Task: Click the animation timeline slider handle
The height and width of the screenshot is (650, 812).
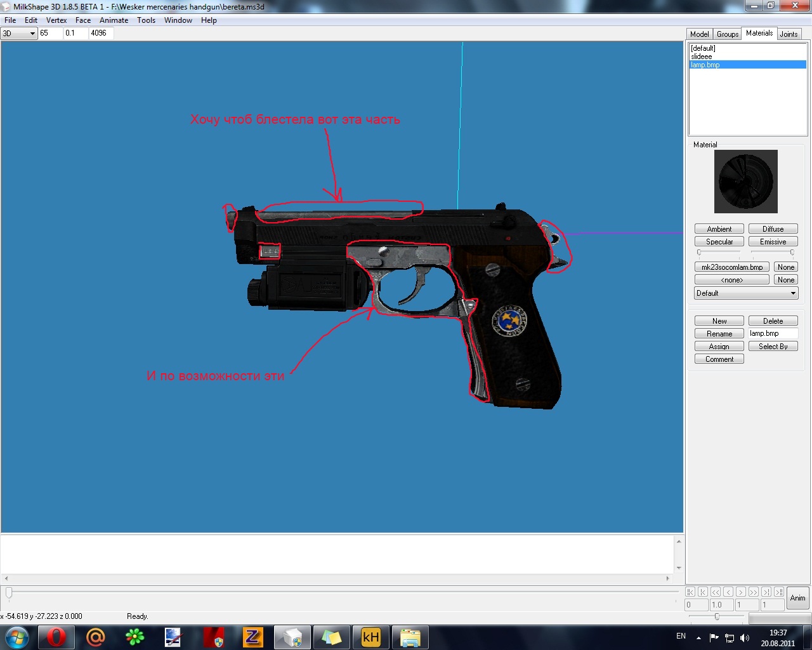Action: click(x=9, y=592)
